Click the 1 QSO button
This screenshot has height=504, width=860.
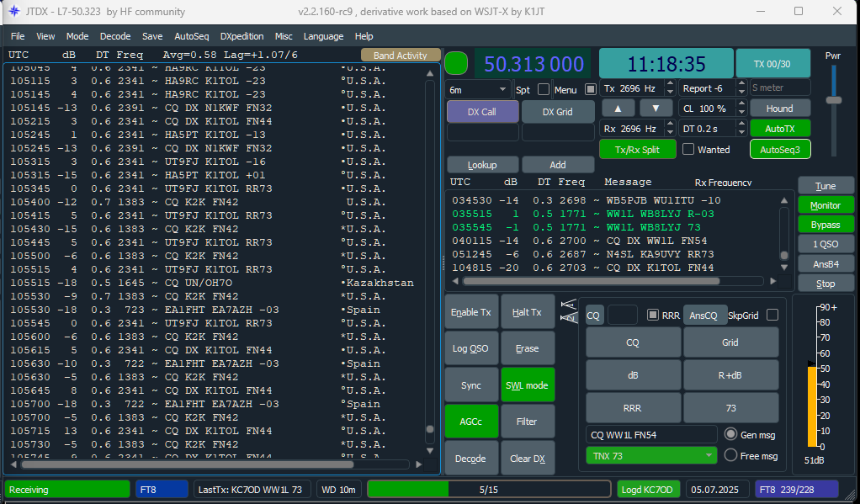coord(825,244)
